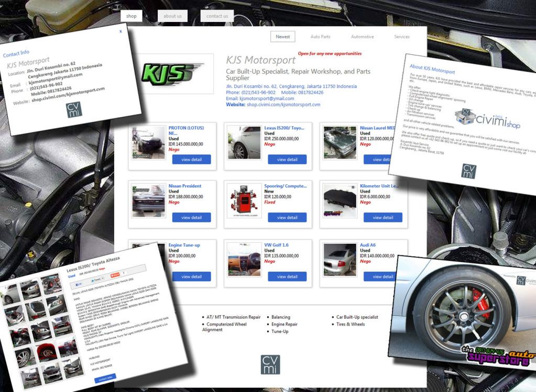Click 'AT/ MT Transmission Repair' service item

tap(233, 317)
